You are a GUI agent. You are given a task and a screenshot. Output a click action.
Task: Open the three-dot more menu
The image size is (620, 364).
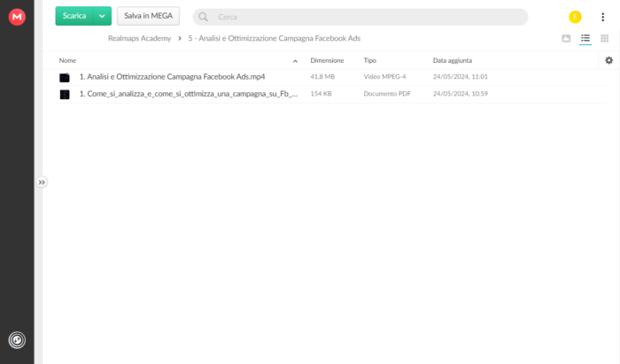click(x=602, y=17)
